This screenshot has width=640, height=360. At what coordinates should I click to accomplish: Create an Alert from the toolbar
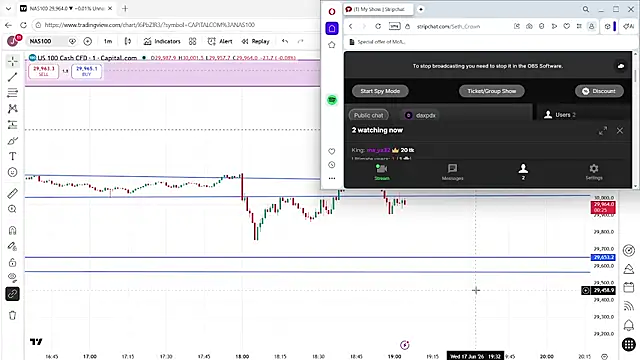(220, 41)
